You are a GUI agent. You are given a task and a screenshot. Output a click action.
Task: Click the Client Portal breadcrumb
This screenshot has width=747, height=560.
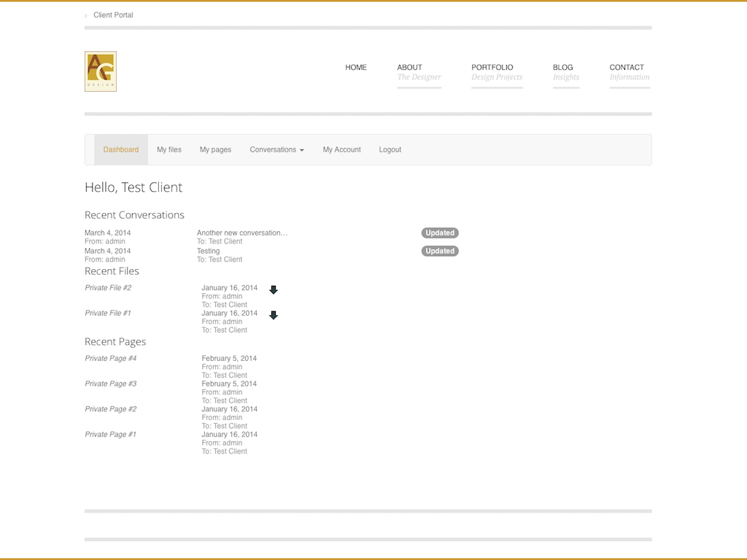coord(113,15)
